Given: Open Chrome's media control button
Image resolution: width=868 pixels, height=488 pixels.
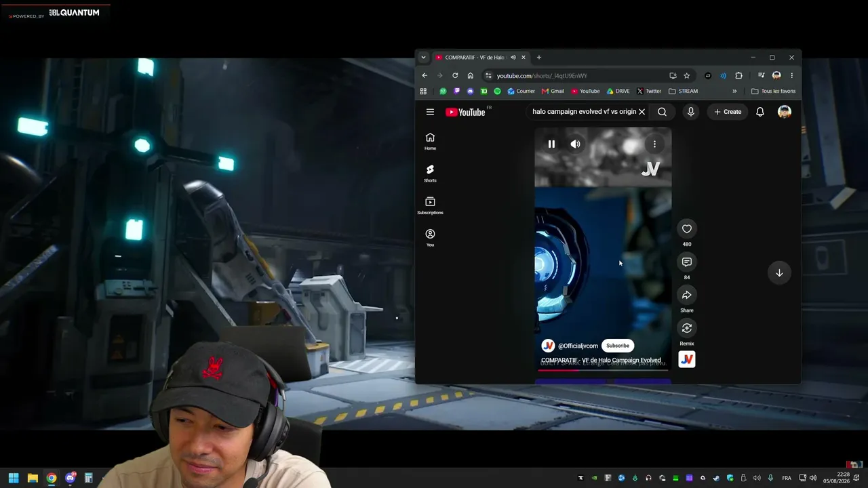Looking at the screenshot, I should (x=761, y=76).
